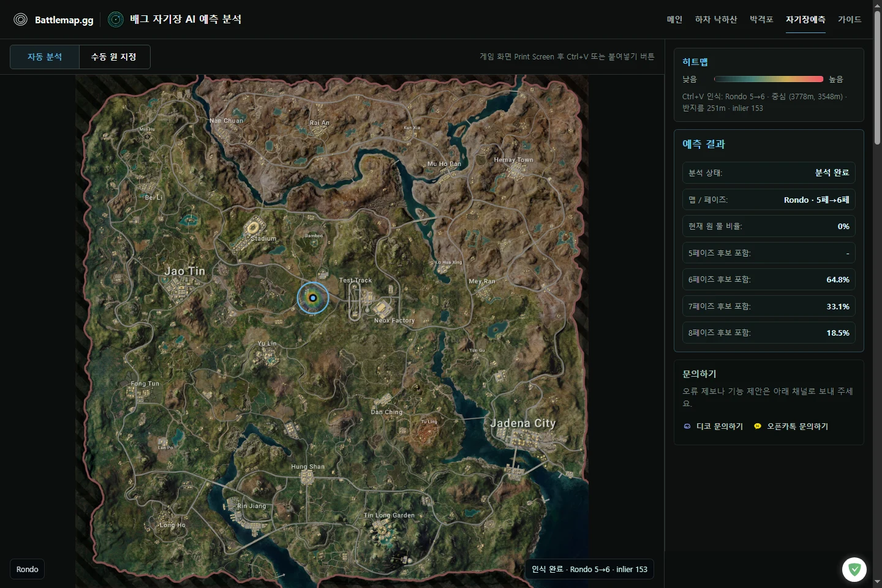Click the Tin Long Garden label on the map
This screenshot has width=882, height=588.
click(389, 516)
